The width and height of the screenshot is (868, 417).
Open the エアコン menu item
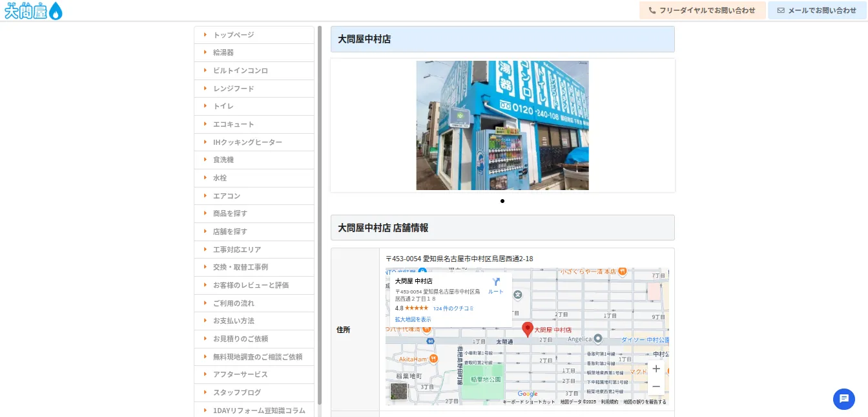coord(254,196)
